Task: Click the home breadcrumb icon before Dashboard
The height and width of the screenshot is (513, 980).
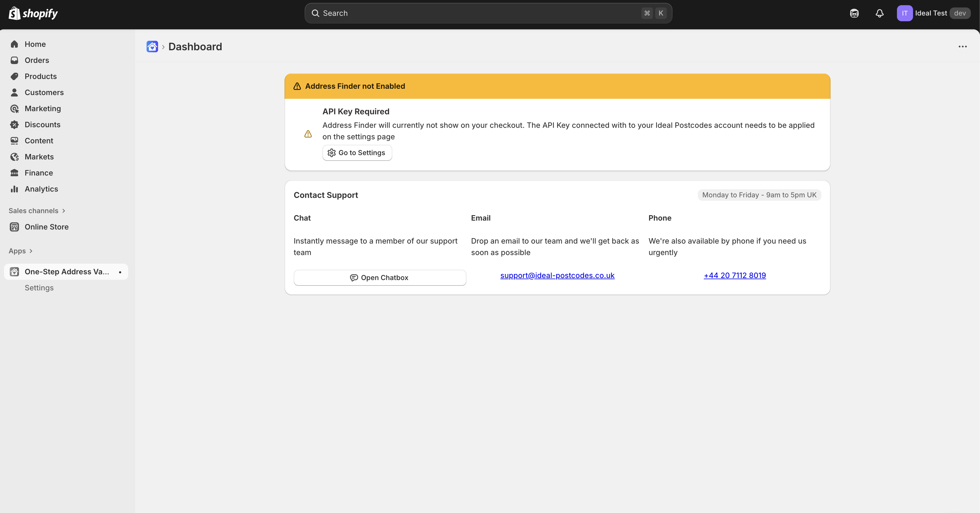Action: point(152,47)
